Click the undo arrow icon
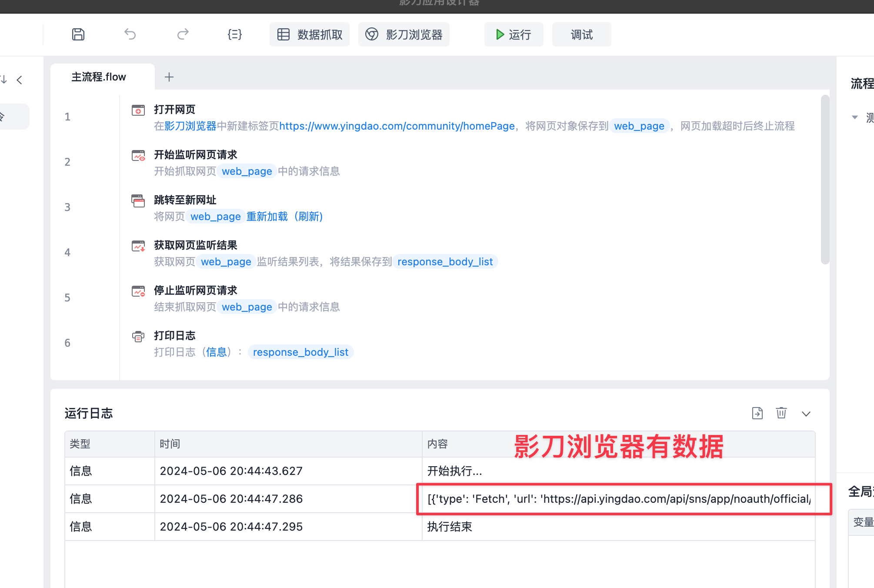The width and height of the screenshot is (874, 588). 130,34
